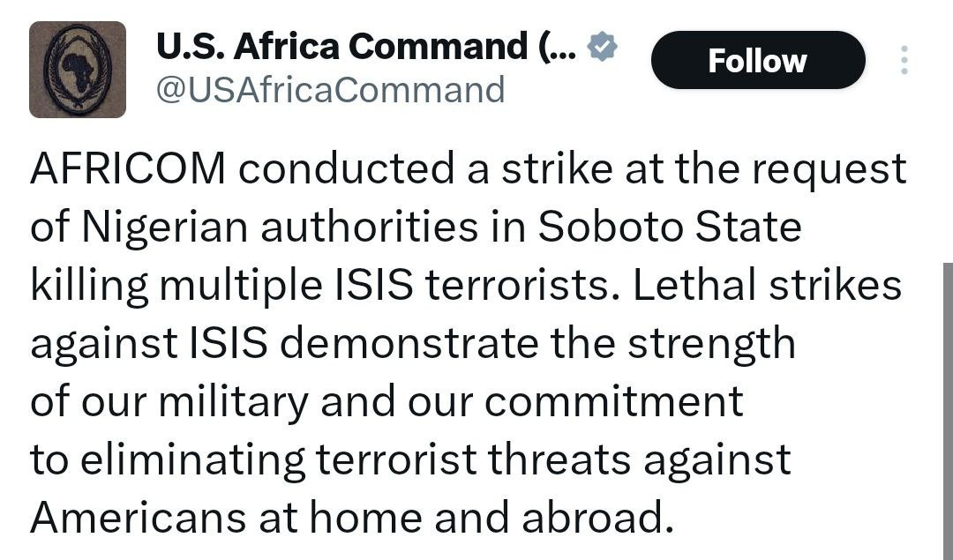Open the AFRICOM profile avatar
The height and width of the screenshot is (560, 953).
click(x=78, y=70)
